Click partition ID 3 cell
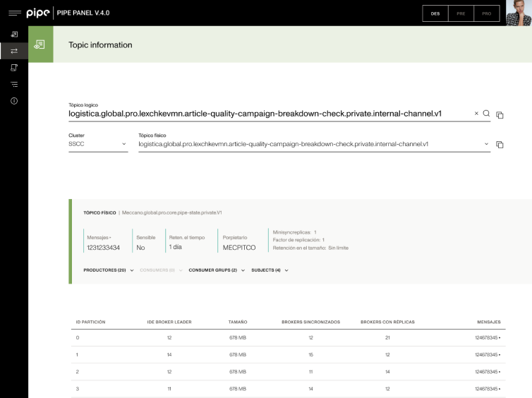 point(78,389)
